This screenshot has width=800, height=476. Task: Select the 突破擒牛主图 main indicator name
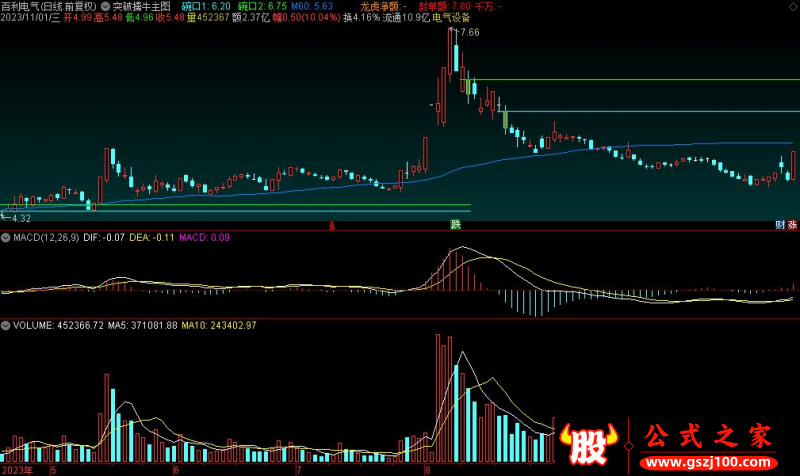(x=143, y=6)
